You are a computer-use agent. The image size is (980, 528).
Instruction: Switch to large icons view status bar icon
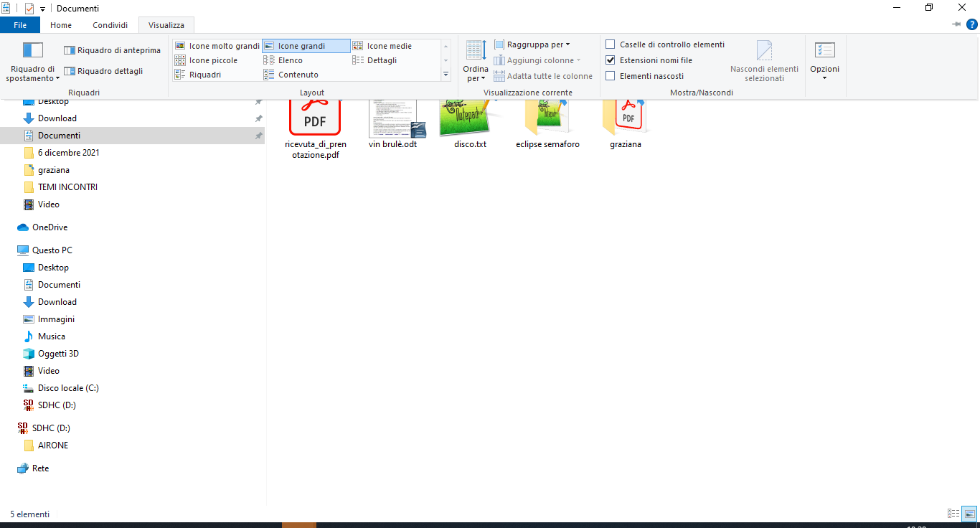(x=969, y=514)
